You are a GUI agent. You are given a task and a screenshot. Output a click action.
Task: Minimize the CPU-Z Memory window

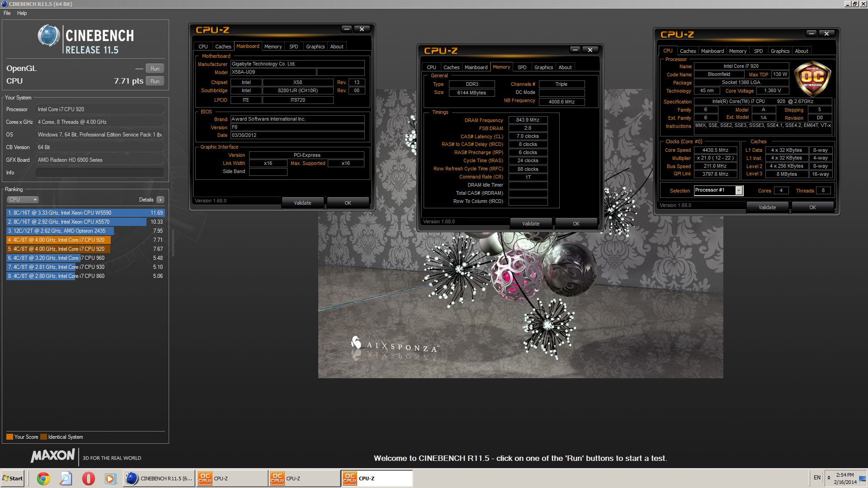click(575, 50)
